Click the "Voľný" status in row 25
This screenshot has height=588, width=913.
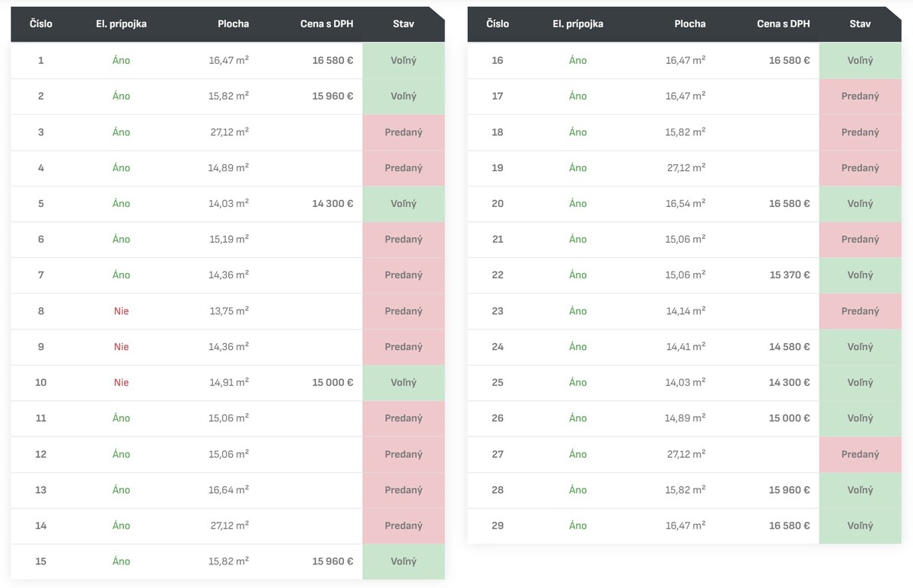click(x=860, y=383)
